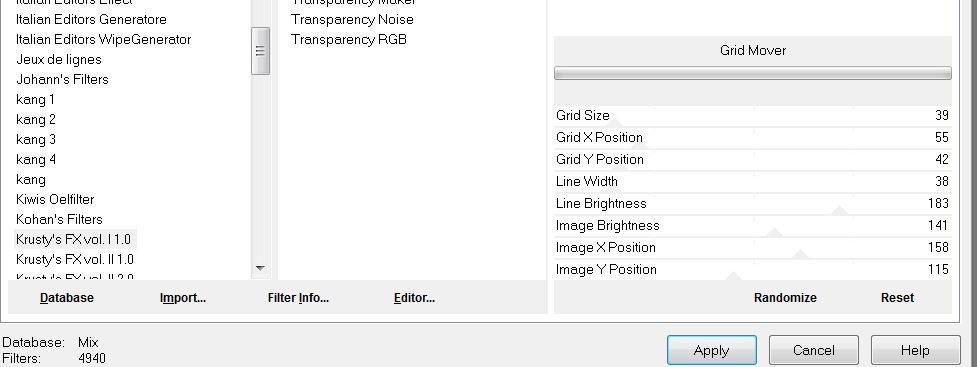Choose the Transparency Noise filter
977x367 pixels.
pyautogui.click(x=352, y=19)
